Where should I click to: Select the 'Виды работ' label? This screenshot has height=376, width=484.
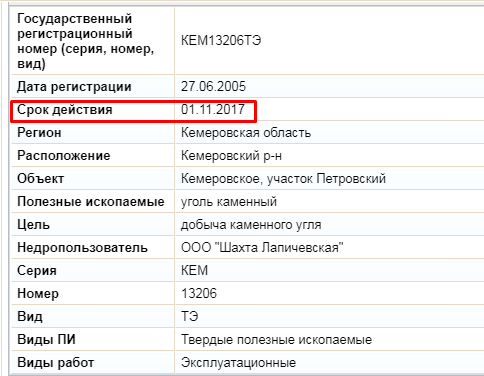(x=56, y=363)
